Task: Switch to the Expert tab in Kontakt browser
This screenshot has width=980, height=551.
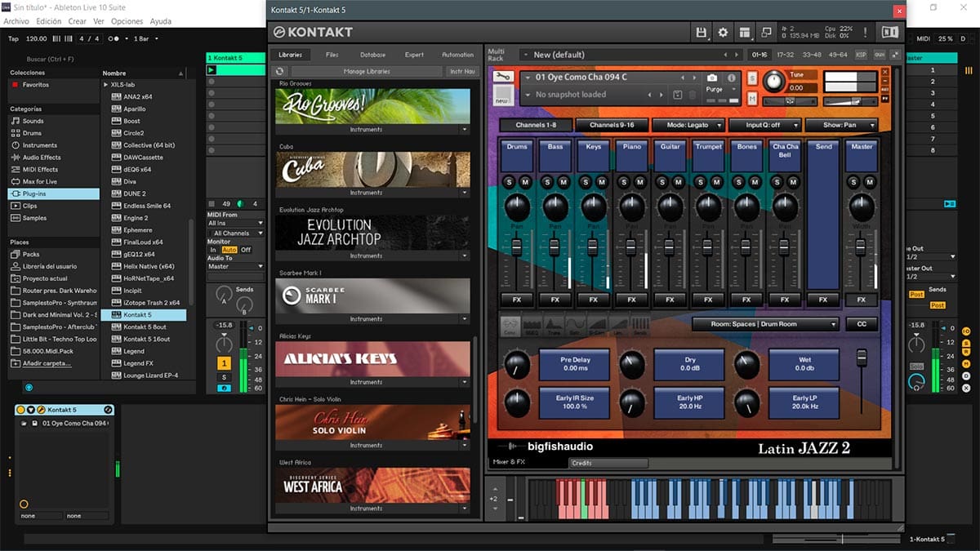Action: pos(415,55)
